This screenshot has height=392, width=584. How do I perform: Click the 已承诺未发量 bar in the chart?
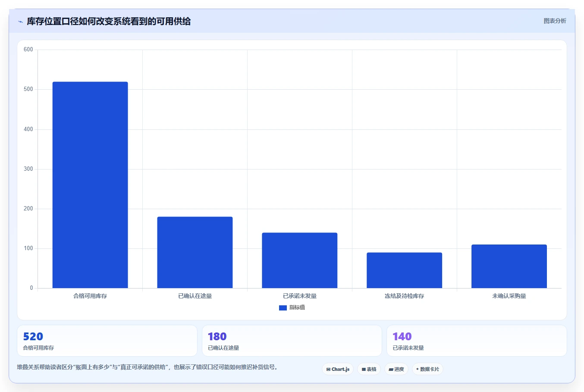tap(300, 260)
